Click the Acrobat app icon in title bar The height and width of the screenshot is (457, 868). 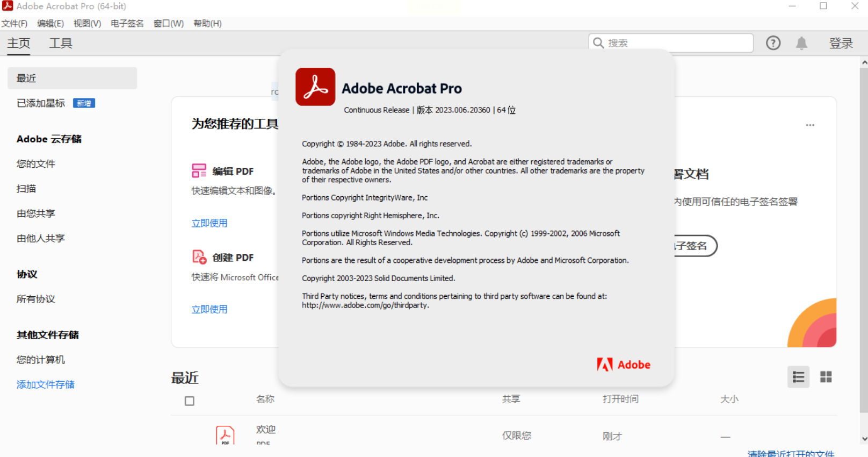pos(8,6)
